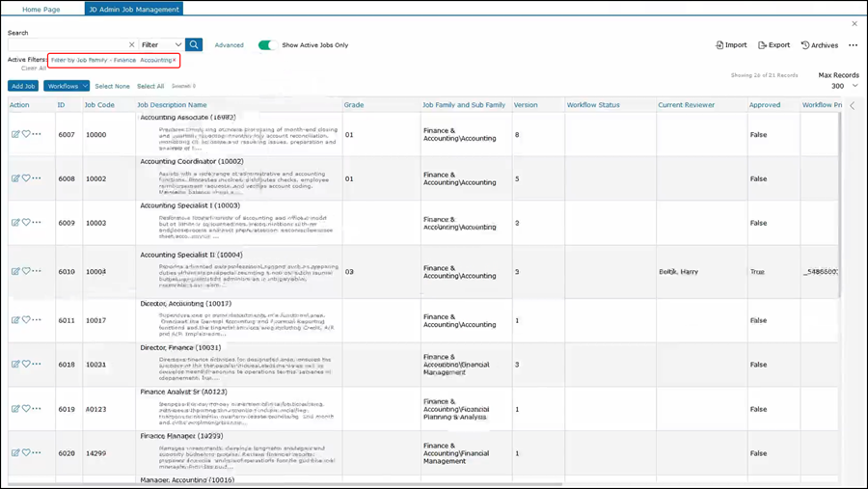Click the Add Job button
This screenshot has height=489, width=868.
(23, 86)
